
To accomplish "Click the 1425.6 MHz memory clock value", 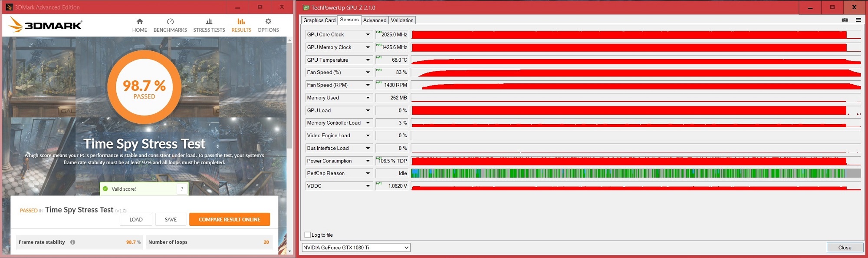I will tap(392, 47).
